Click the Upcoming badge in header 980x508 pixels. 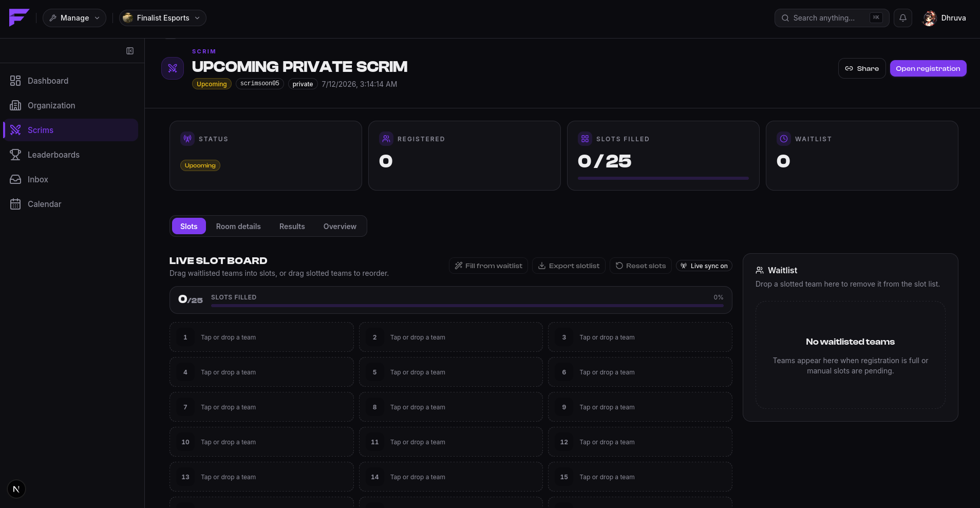pos(212,84)
